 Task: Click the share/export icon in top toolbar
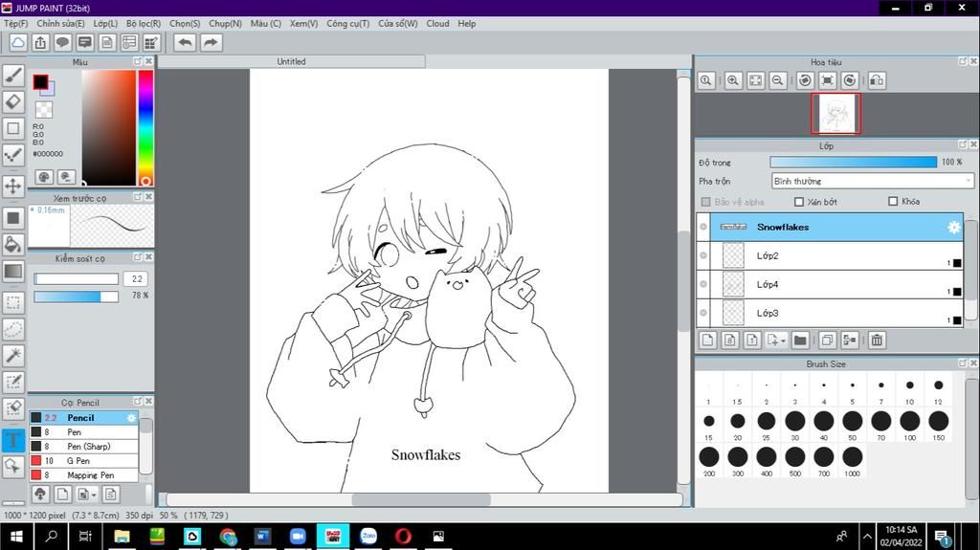tap(40, 42)
